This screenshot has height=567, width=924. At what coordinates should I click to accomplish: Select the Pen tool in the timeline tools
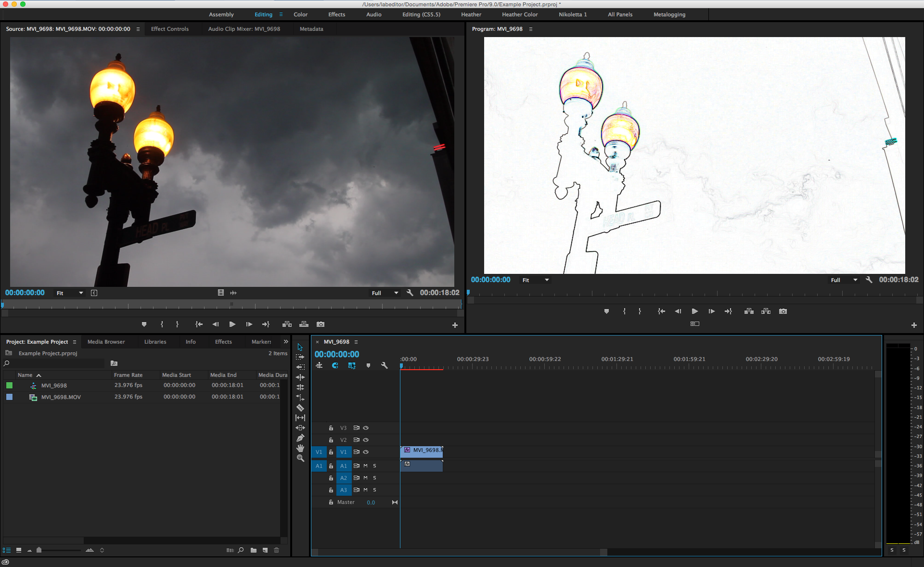point(300,438)
